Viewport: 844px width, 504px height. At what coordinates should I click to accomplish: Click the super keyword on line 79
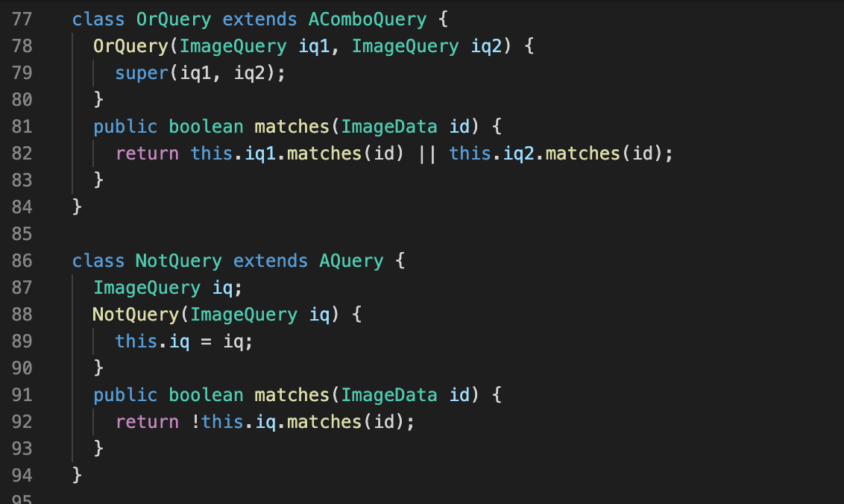point(141,72)
